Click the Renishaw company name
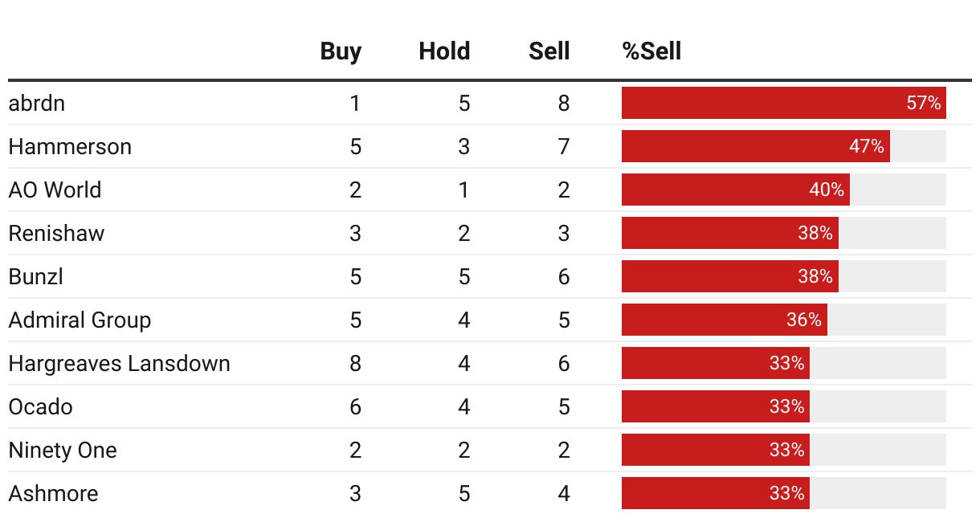This screenshot has height=522, width=980. coord(56,233)
